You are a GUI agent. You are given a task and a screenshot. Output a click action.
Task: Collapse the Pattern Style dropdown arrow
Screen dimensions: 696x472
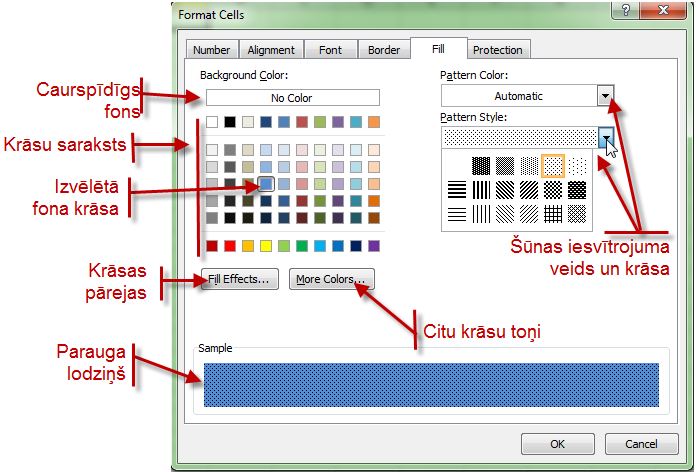click(605, 138)
